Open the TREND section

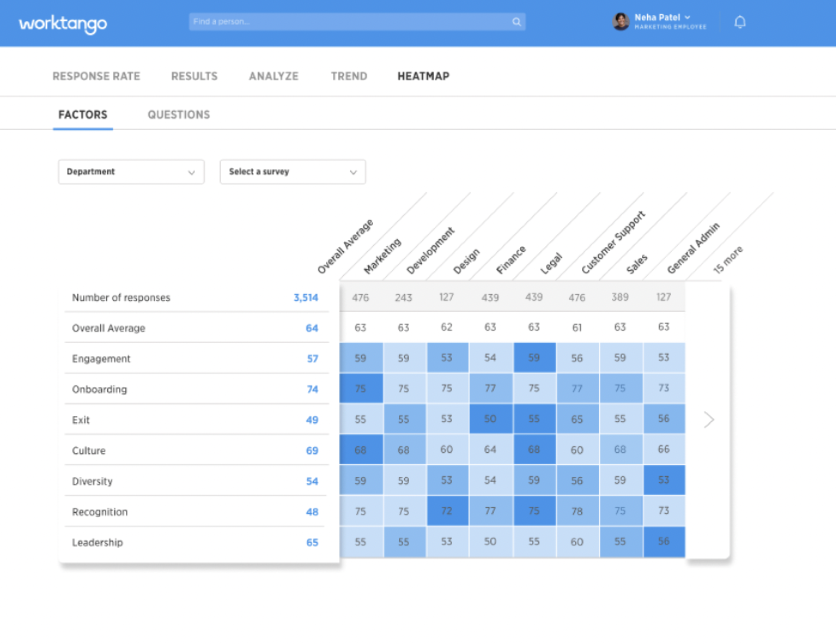[349, 76]
